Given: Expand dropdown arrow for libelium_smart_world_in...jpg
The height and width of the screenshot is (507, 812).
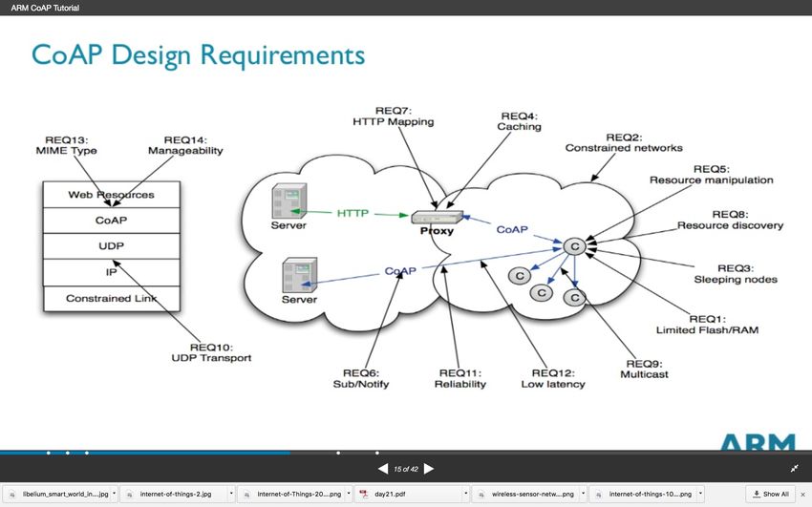Looking at the screenshot, I should coord(115,494).
